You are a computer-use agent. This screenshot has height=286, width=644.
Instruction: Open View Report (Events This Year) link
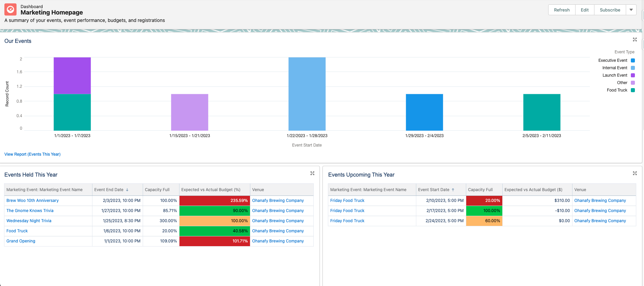click(32, 154)
